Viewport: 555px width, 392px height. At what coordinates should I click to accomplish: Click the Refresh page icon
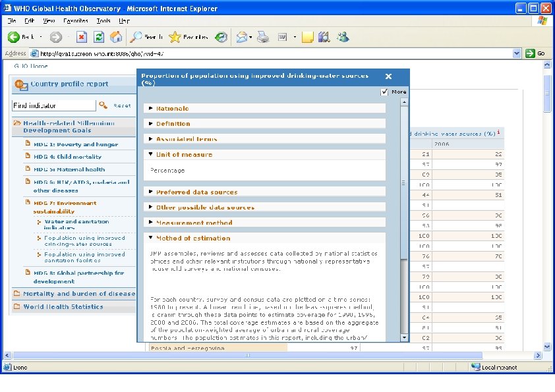[x=99, y=37]
